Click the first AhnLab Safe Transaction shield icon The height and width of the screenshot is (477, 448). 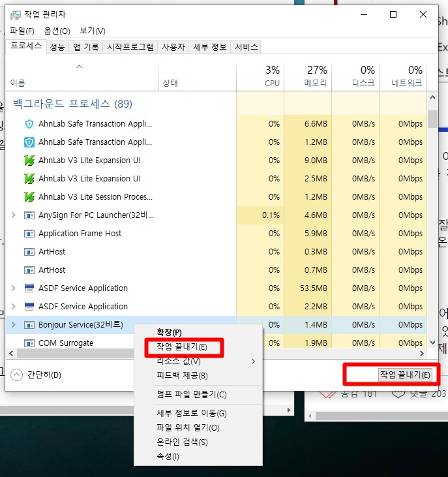pos(29,124)
